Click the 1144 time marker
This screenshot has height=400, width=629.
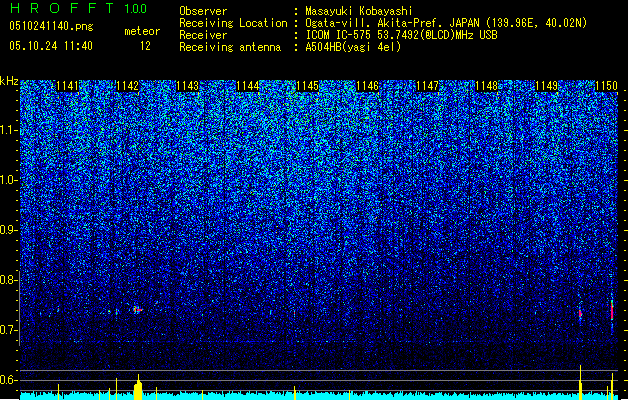point(248,86)
